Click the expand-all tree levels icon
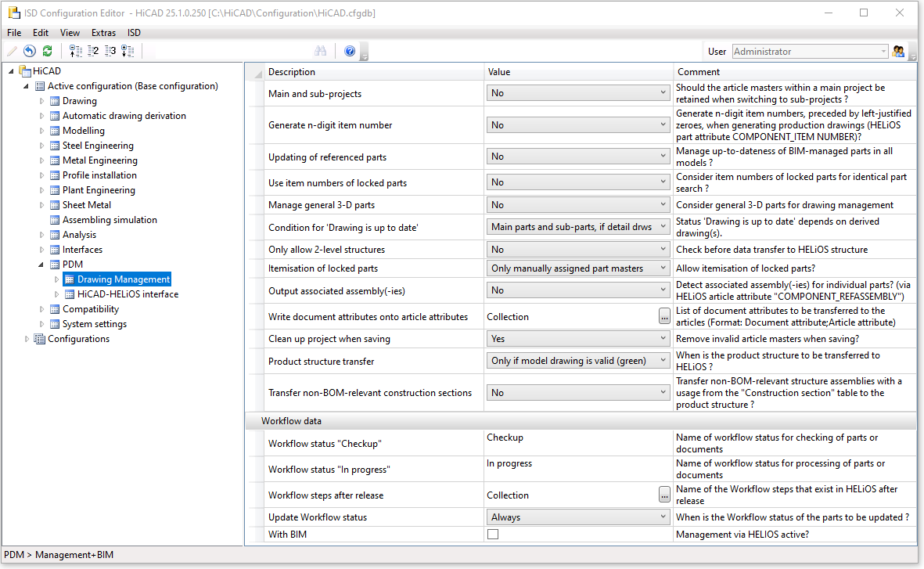This screenshot has height=569, width=924. click(x=128, y=52)
